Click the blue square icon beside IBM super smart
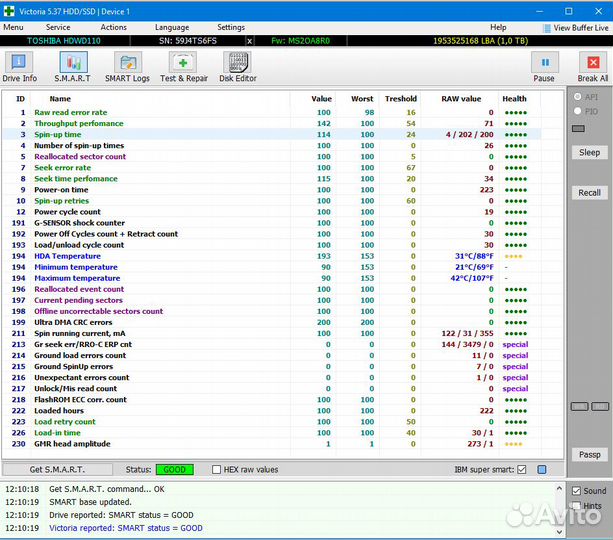This screenshot has width=613, height=540. pyautogui.click(x=542, y=469)
